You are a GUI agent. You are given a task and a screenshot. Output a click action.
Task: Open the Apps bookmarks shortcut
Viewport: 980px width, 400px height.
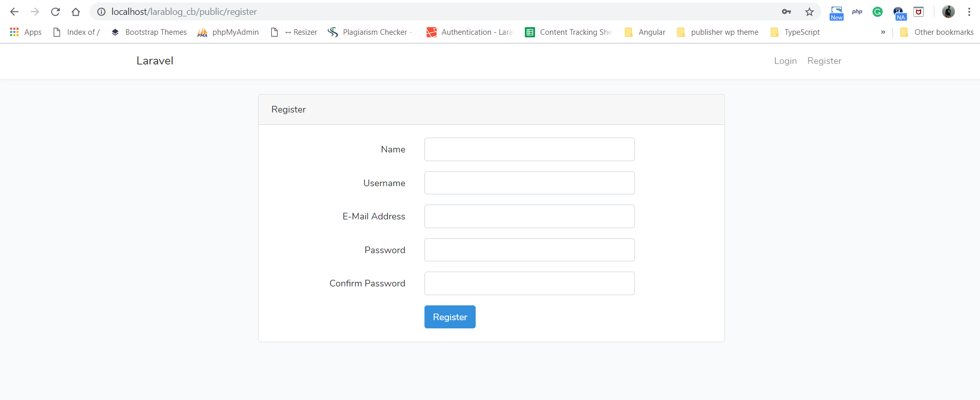pyautogui.click(x=26, y=32)
